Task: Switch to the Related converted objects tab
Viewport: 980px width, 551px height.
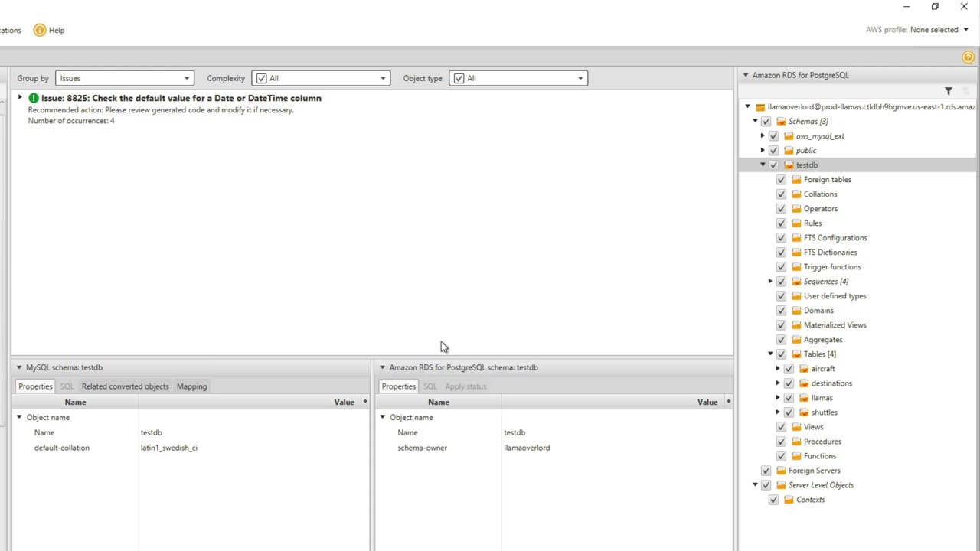Action: (x=125, y=386)
